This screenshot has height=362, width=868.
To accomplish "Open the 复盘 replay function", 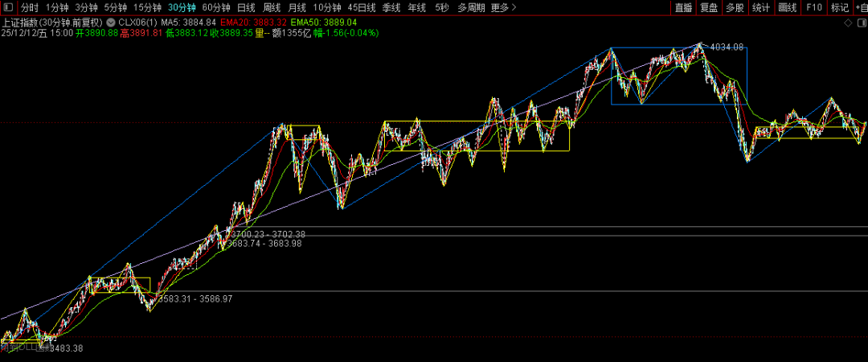I will (709, 8).
